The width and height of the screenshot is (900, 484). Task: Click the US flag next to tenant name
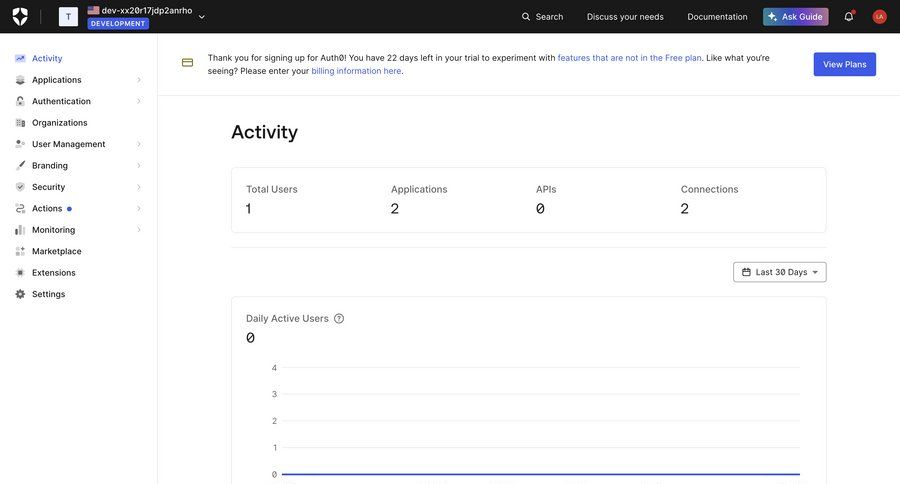point(93,10)
